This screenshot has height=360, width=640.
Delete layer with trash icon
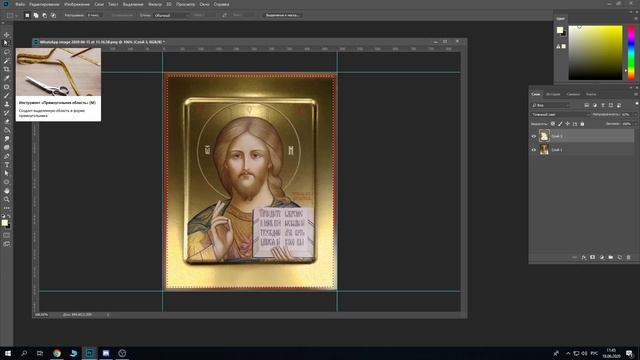point(629,257)
